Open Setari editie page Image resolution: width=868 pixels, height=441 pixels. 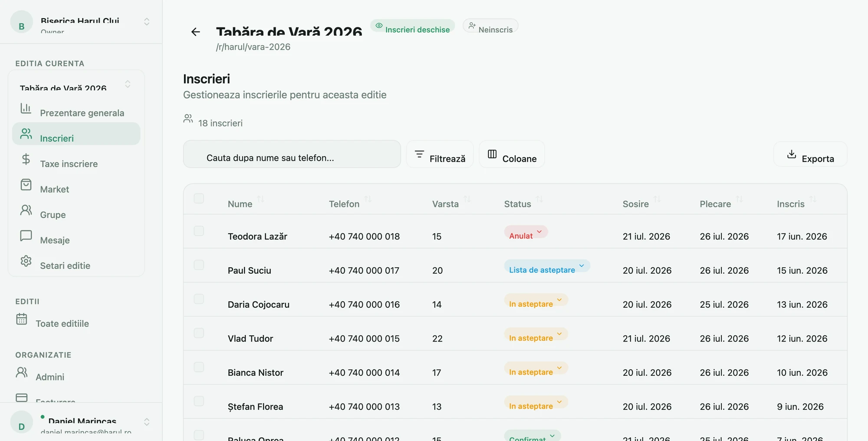pos(76,261)
